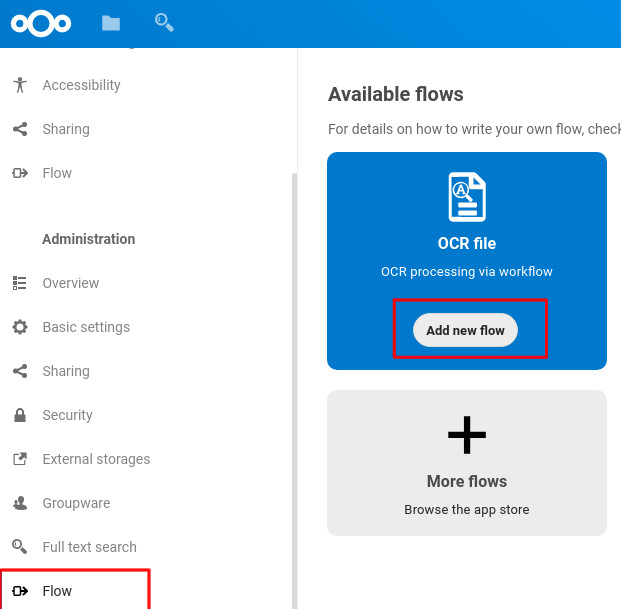The height and width of the screenshot is (609, 621).
Task: Select the Flow entry above the Administration heading
Action: coord(57,173)
